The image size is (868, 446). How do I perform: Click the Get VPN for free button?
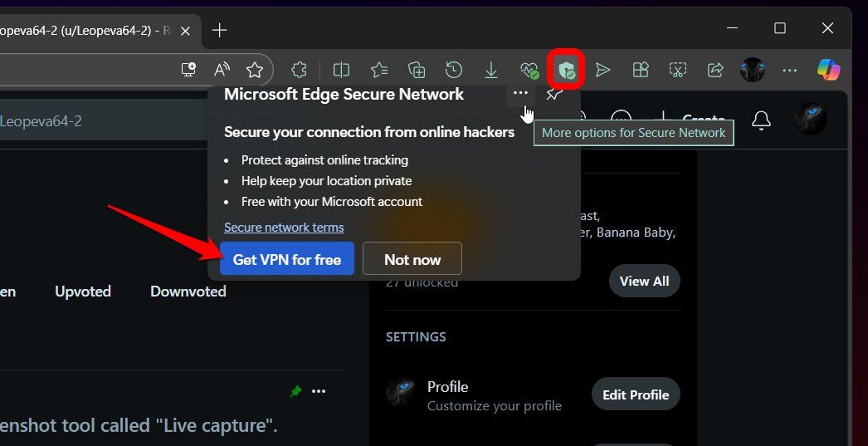click(287, 259)
